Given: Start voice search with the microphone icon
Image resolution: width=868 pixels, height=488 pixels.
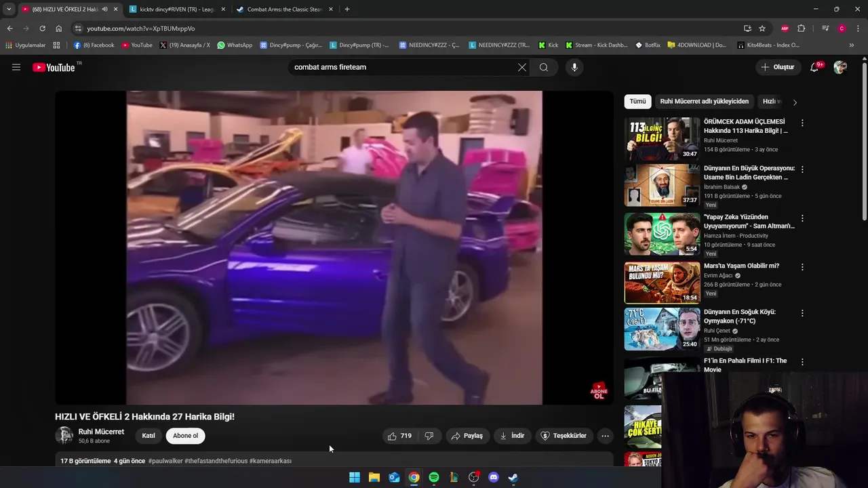Looking at the screenshot, I should 574,67.
